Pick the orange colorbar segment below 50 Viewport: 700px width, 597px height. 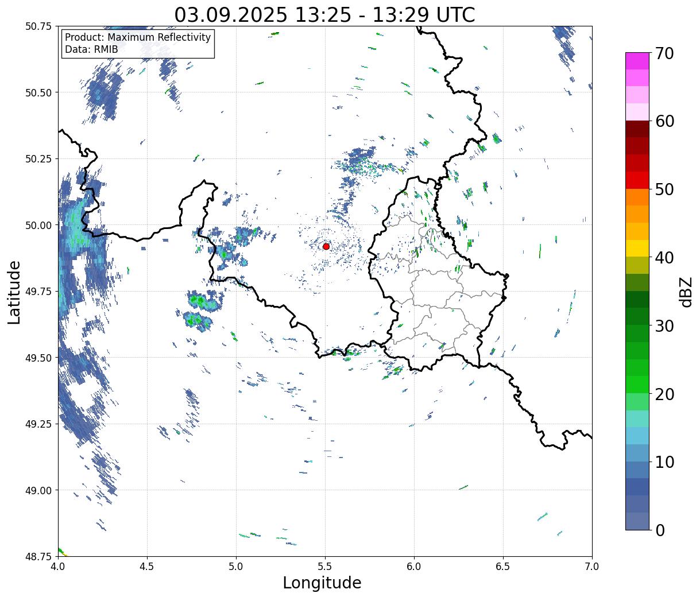pyautogui.click(x=637, y=197)
